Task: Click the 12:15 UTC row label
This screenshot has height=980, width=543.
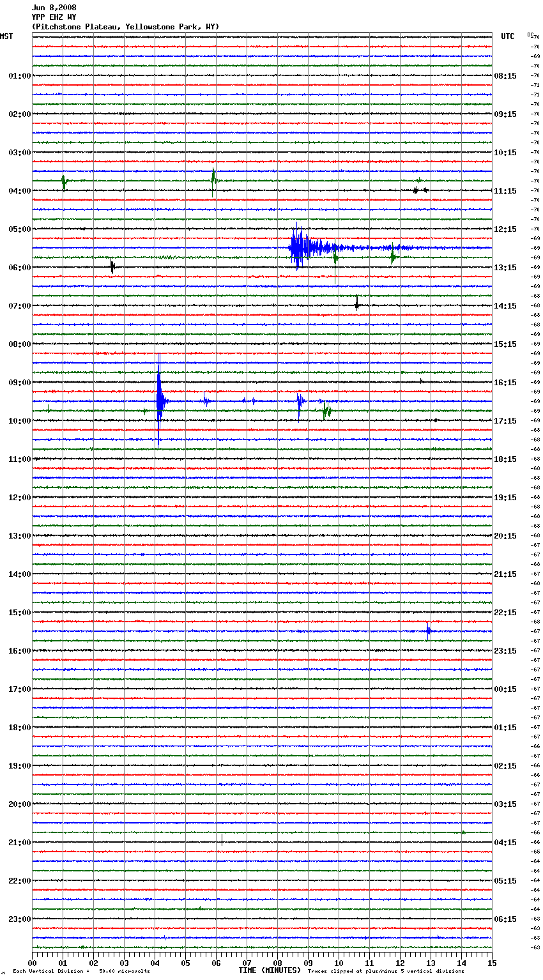Action: (505, 229)
